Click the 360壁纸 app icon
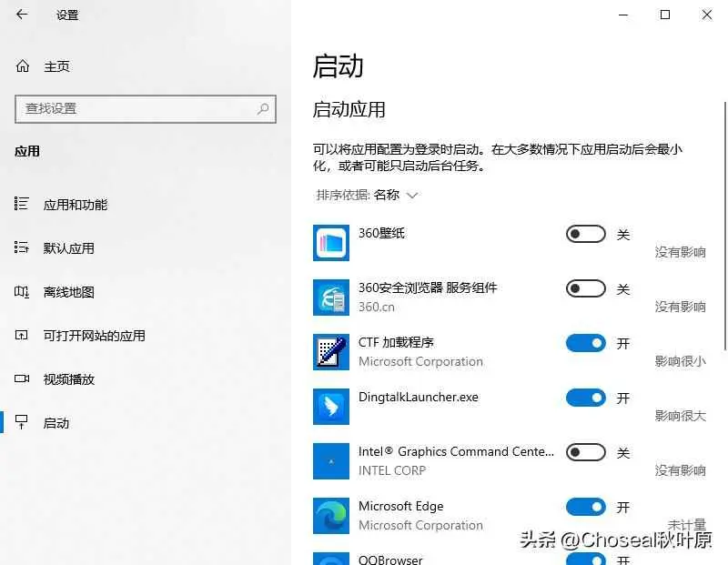Image resolution: width=728 pixels, height=565 pixels. click(331, 243)
